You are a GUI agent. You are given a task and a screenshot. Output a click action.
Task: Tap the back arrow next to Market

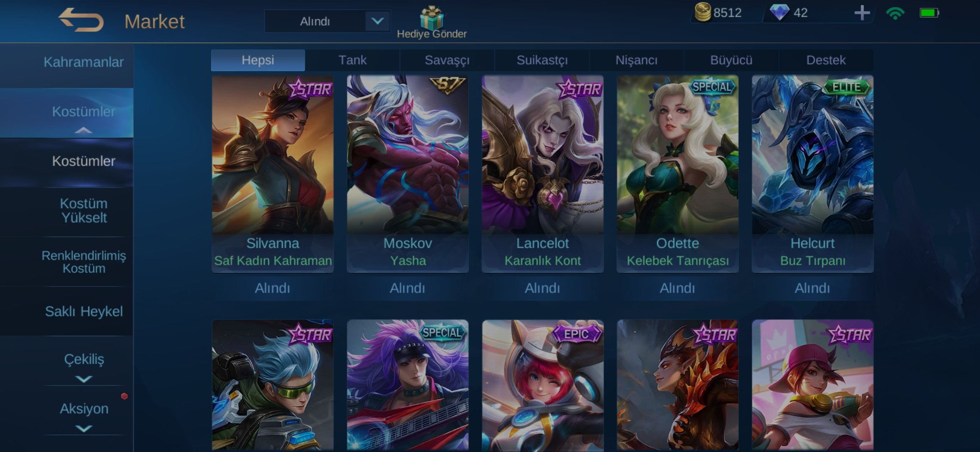coord(81,20)
